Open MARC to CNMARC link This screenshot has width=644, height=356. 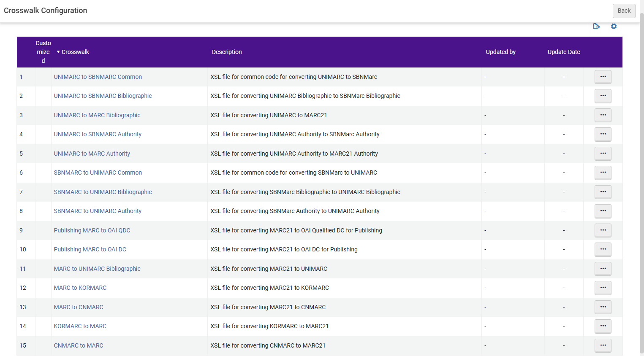78,307
